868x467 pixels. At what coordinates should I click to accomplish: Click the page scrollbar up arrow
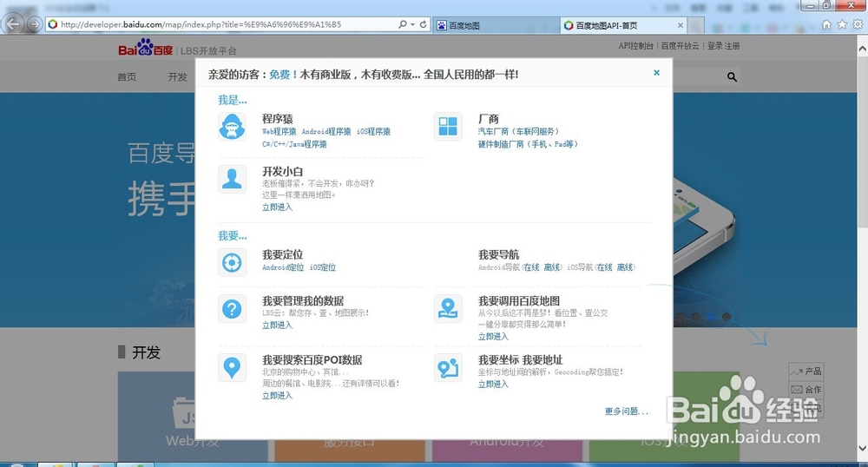tap(863, 49)
